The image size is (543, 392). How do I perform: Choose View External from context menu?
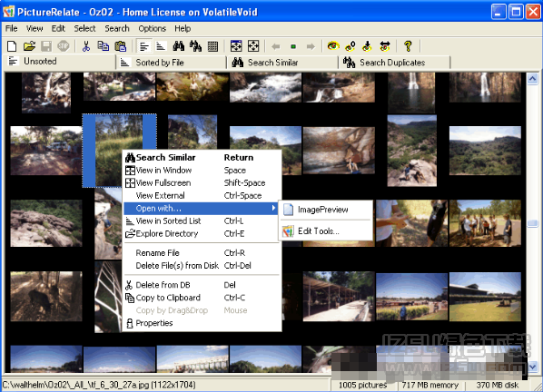coord(202,195)
